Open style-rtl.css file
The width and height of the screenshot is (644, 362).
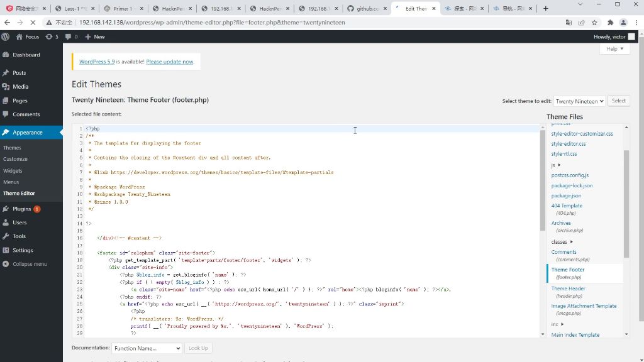coord(564,154)
